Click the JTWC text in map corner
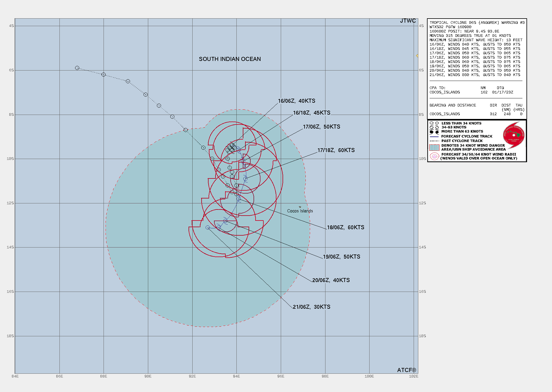Screen dimensions: 552x392 pos(408,21)
